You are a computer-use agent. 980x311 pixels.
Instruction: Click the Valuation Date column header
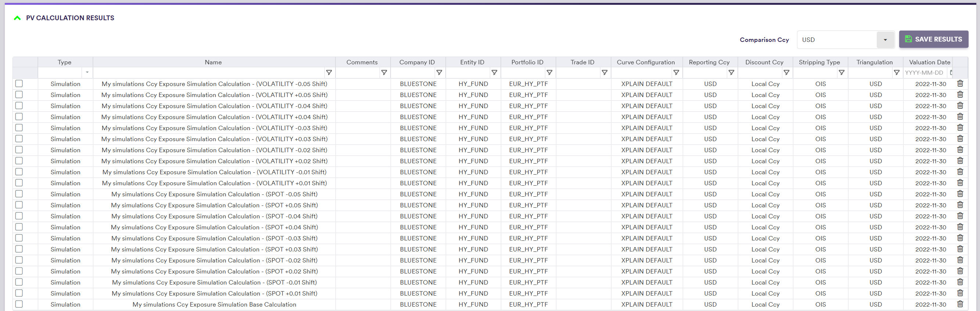pos(929,62)
